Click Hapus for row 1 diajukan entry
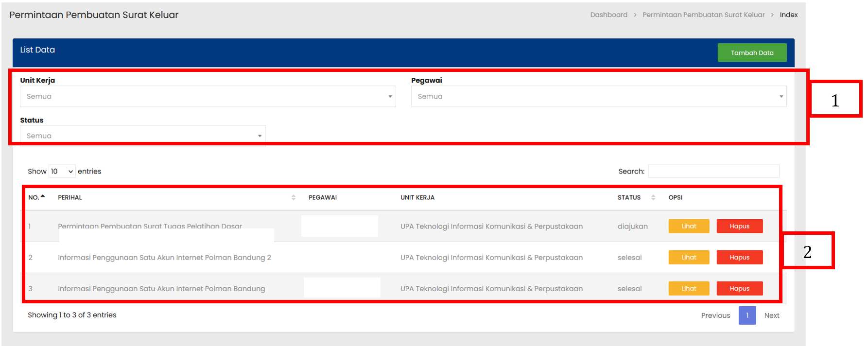Viewport: 868px width, 349px height. [x=739, y=226]
